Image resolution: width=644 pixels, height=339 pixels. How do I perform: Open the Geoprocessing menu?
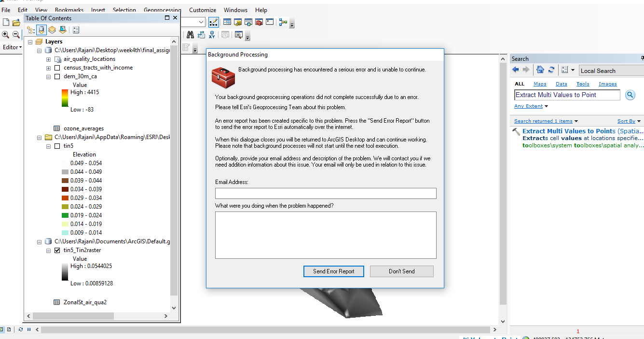tap(162, 10)
